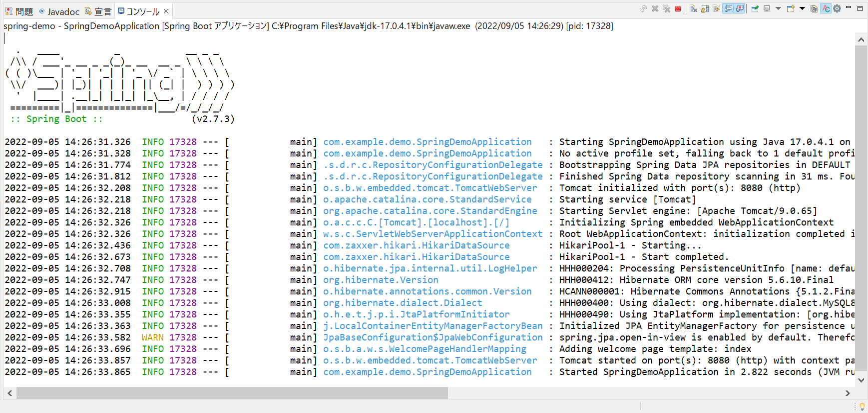Click 'o.hibernate.annotations.common.Version' logger name
Screen dimensions: 868x413
click(427, 291)
